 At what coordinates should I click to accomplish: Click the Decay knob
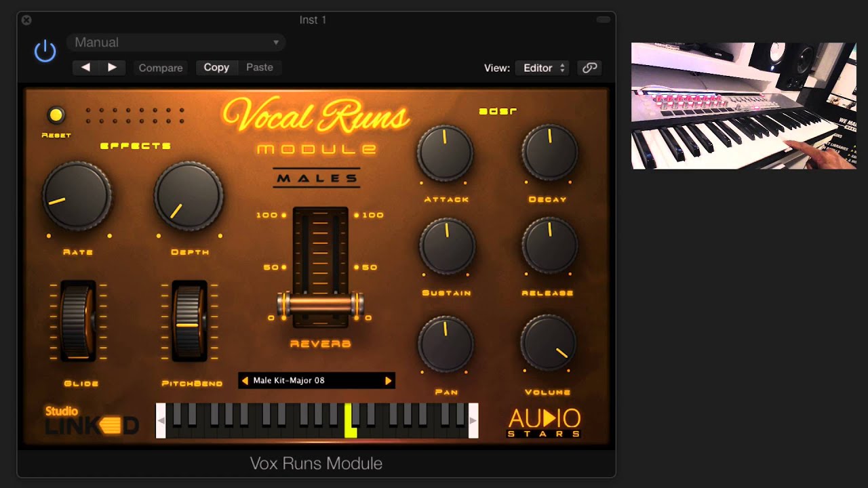pos(549,152)
